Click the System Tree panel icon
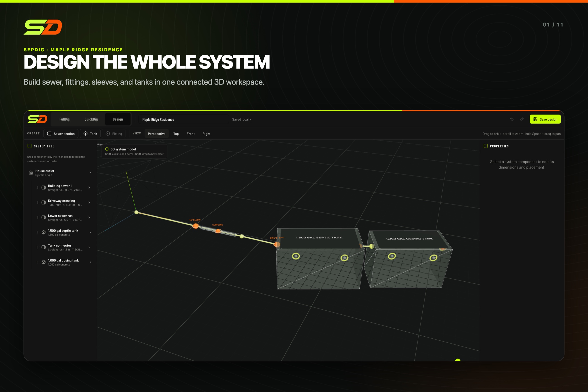 tap(29, 146)
